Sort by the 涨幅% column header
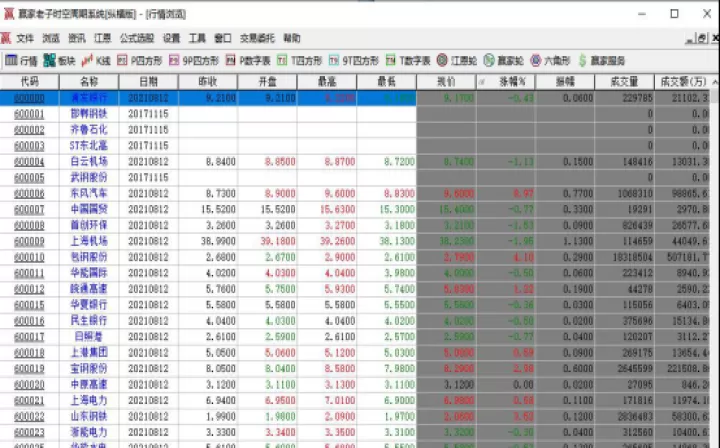 [x=506, y=82]
